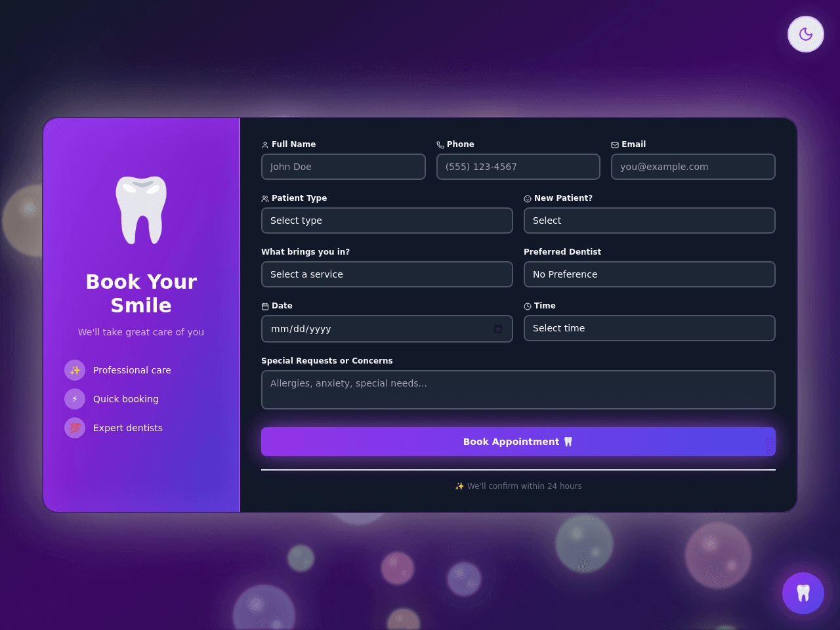Toggle dark mode with the moon icon
The width and height of the screenshot is (840, 630).
[x=806, y=34]
